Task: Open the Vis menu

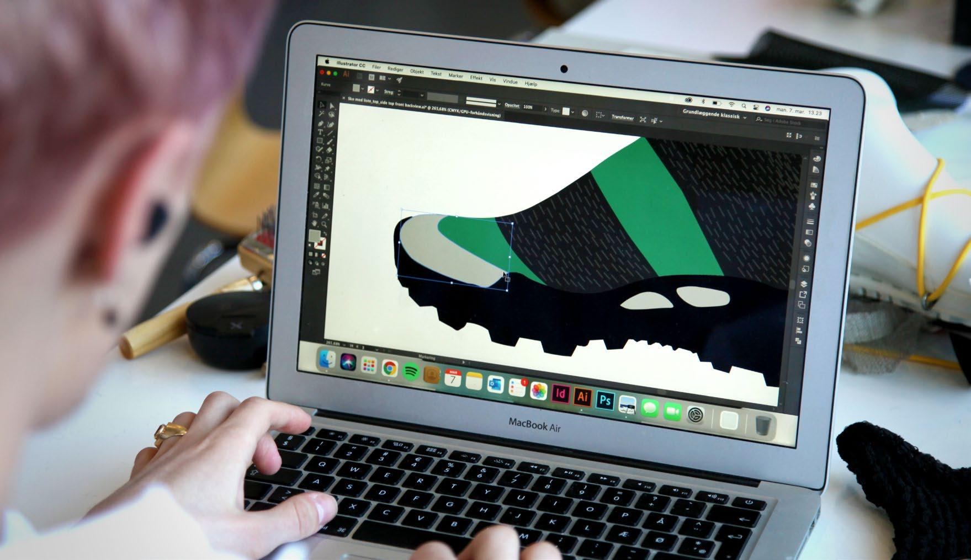Action: (492, 80)
